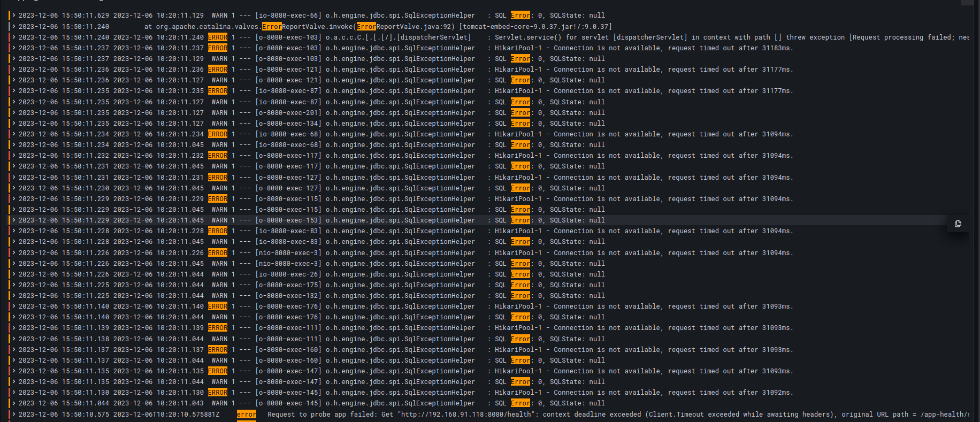Screen dimensions: 980x422
Task: Expand the exec-68 ERROR log row
Action: 14,134
